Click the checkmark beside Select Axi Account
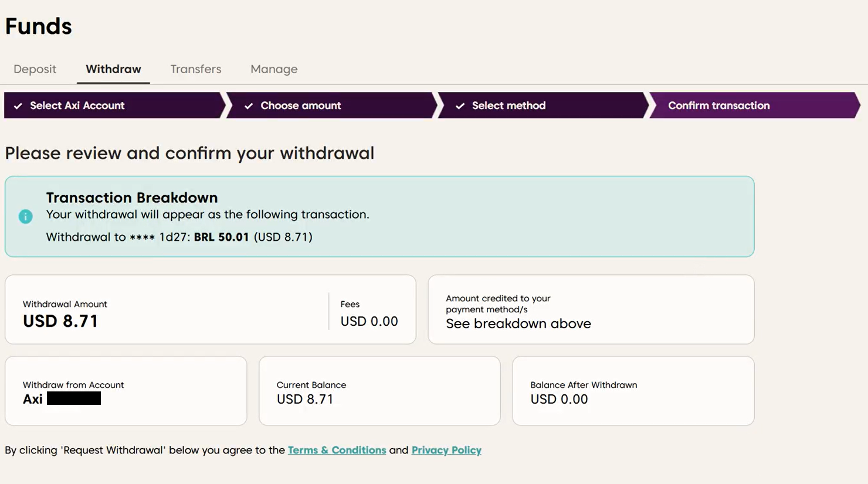This screenshot has height=484, width=868. click(x=18, y=106)
